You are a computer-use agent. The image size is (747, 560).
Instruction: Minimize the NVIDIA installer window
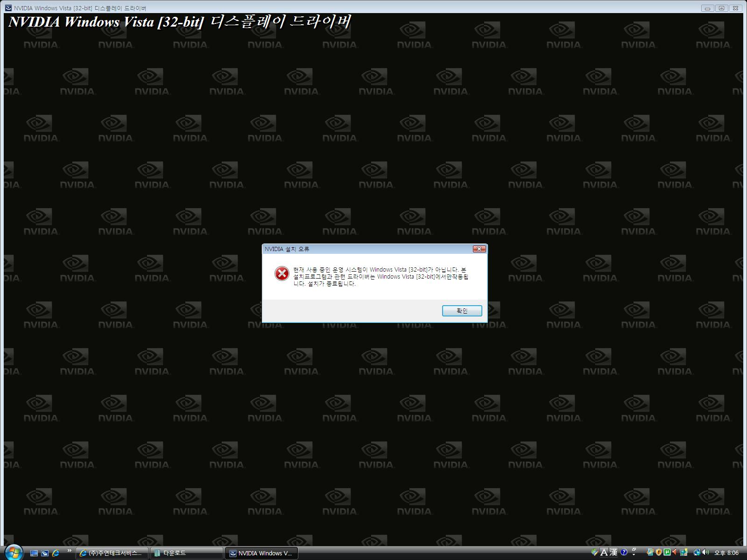[x=708, y=8]
